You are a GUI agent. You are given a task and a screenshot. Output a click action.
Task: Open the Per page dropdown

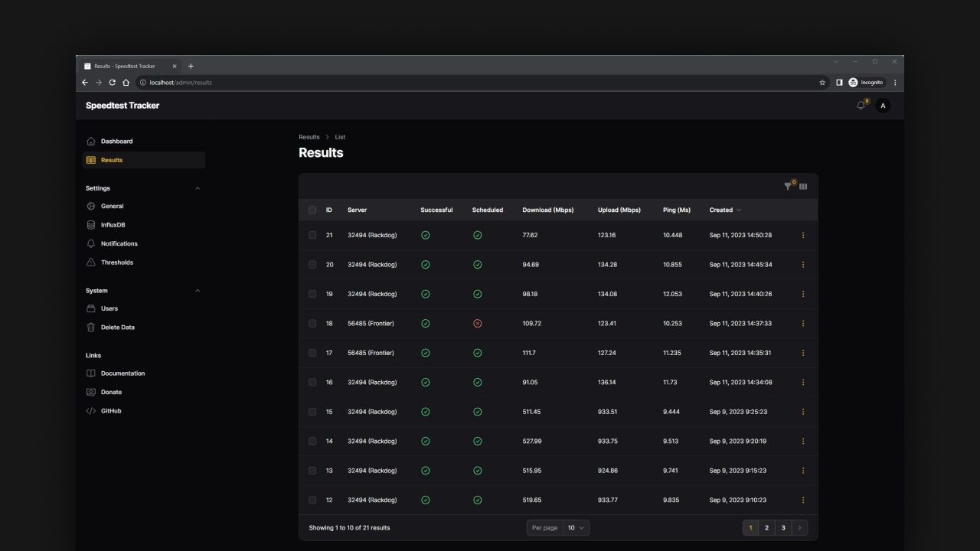576,528
